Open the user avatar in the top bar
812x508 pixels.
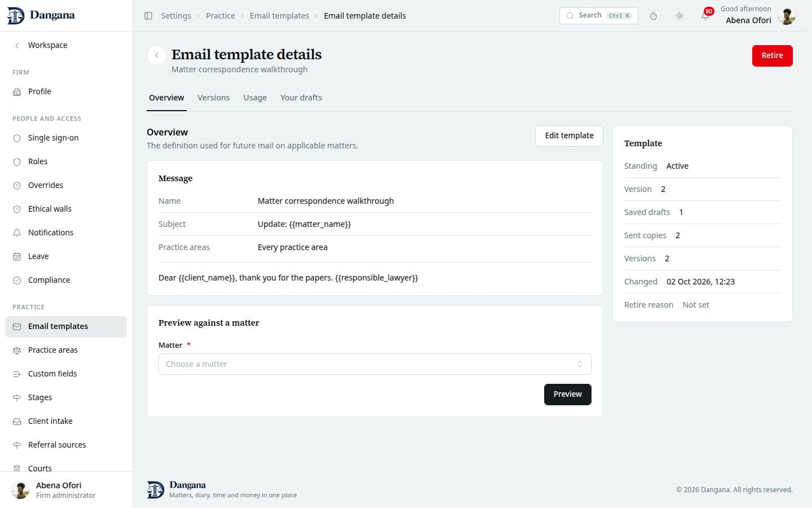787,16
